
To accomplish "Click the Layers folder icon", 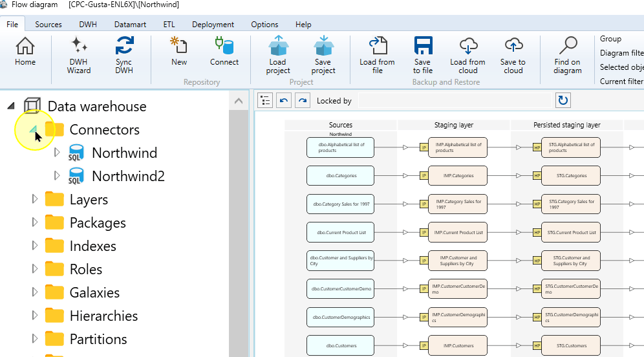I will click(x=54, y=199).
